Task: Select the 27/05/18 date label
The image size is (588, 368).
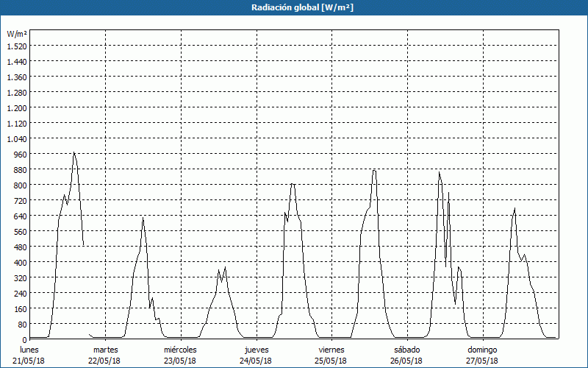Action: pos(482,360)
